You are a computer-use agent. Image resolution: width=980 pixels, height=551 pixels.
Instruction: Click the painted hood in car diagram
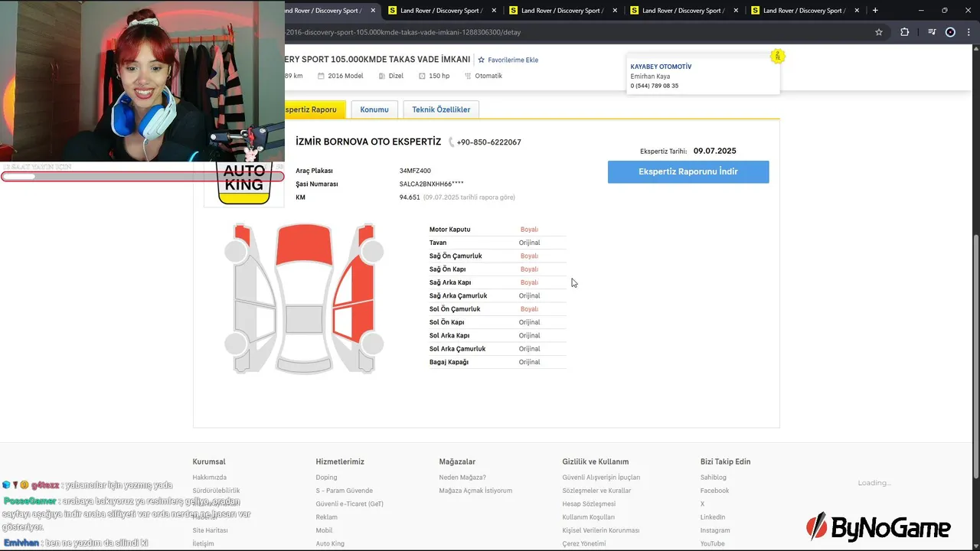pos(304,245)
